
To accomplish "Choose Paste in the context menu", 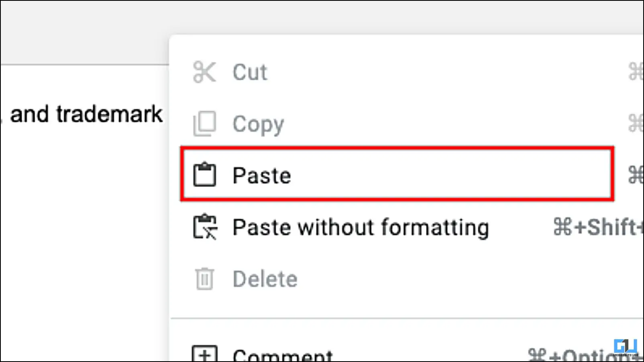I will pos(262,175).
